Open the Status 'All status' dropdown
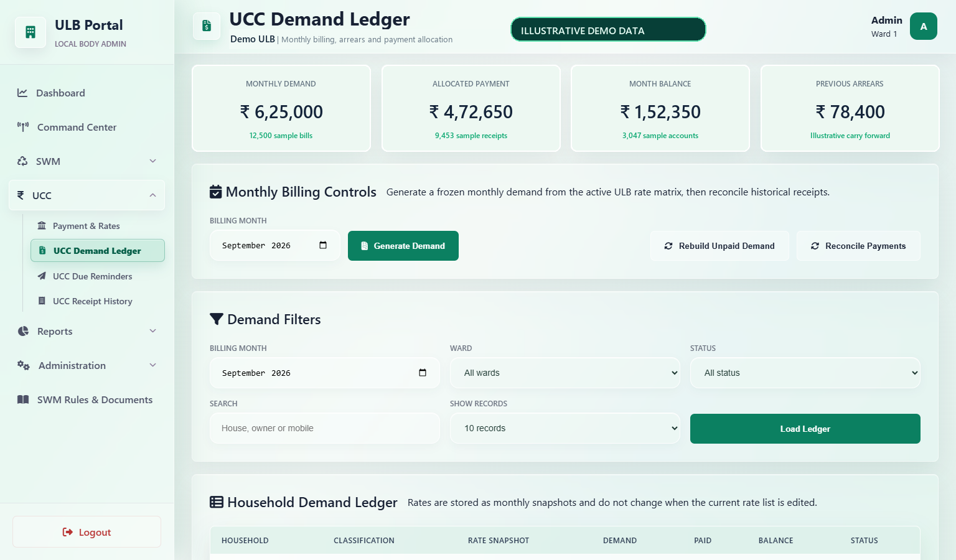Viewport: 956px width, 560px height. pos(805,373)
